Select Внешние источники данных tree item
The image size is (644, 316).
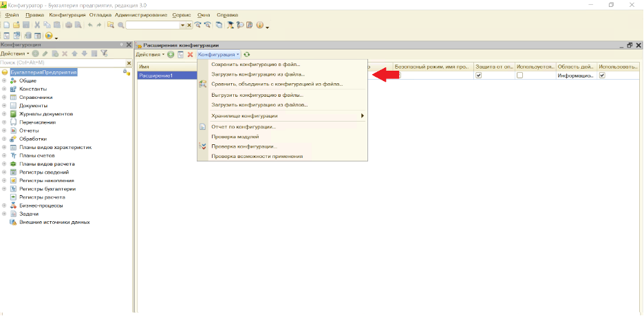coord(54,222)
